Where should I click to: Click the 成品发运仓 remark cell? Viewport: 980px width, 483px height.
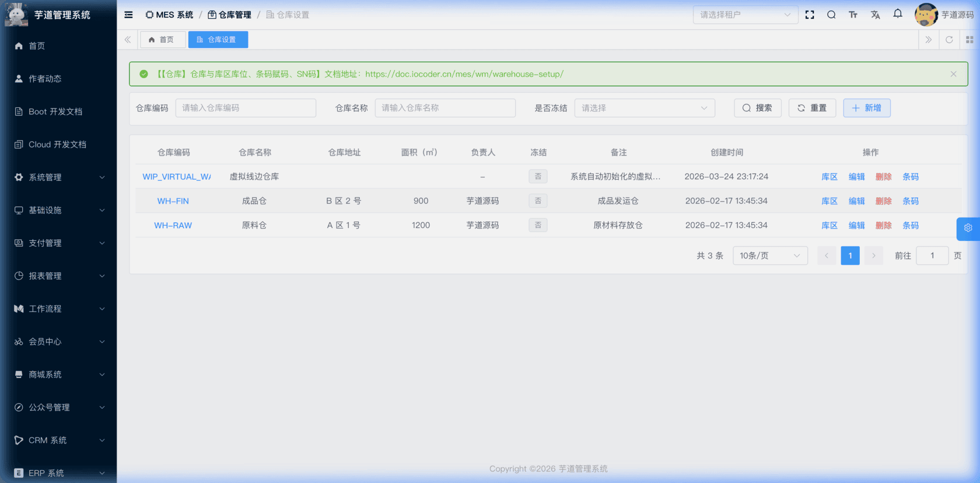point(618,201)
